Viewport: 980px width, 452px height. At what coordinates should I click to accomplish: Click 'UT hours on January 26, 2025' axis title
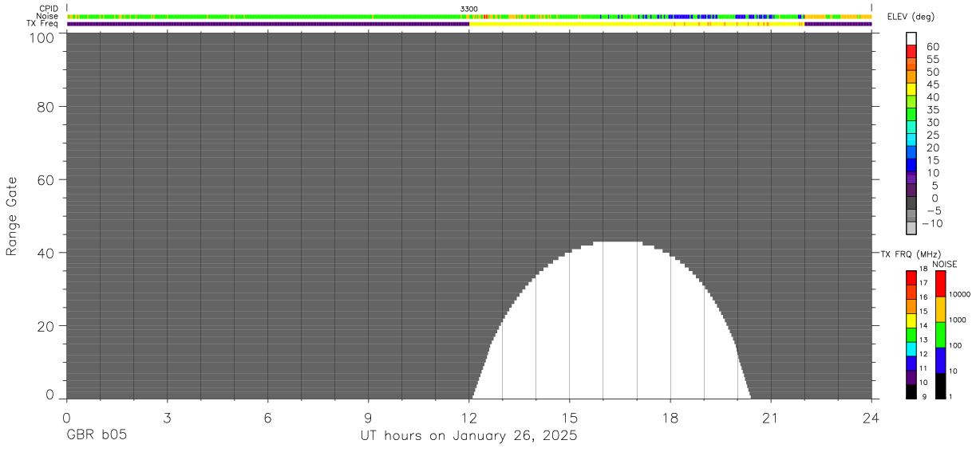pos(468,436)
